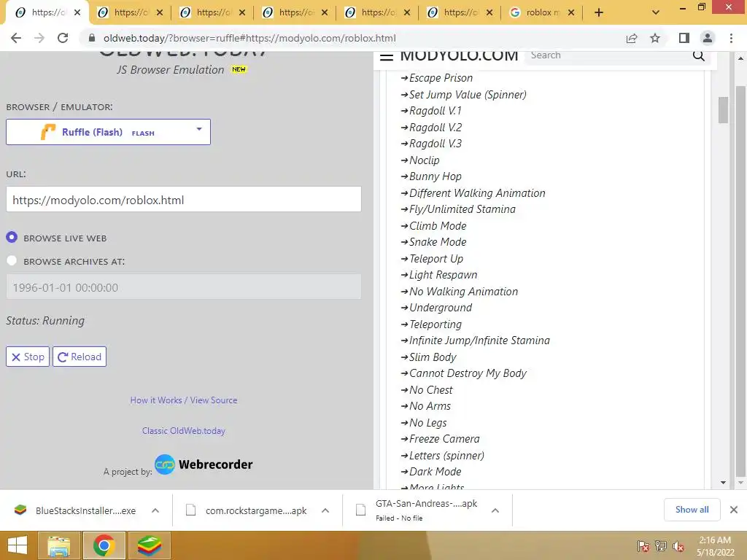Click Show all downloads button

pos(692,510)
